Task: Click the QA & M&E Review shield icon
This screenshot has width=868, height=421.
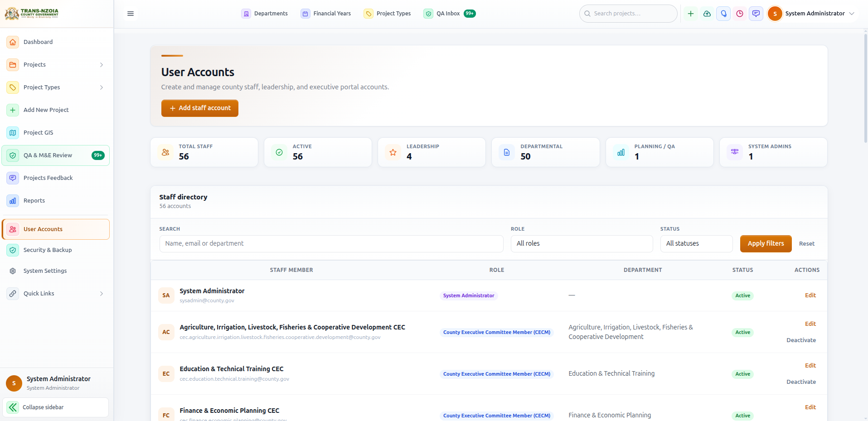Action: click(x=13, y=155)
